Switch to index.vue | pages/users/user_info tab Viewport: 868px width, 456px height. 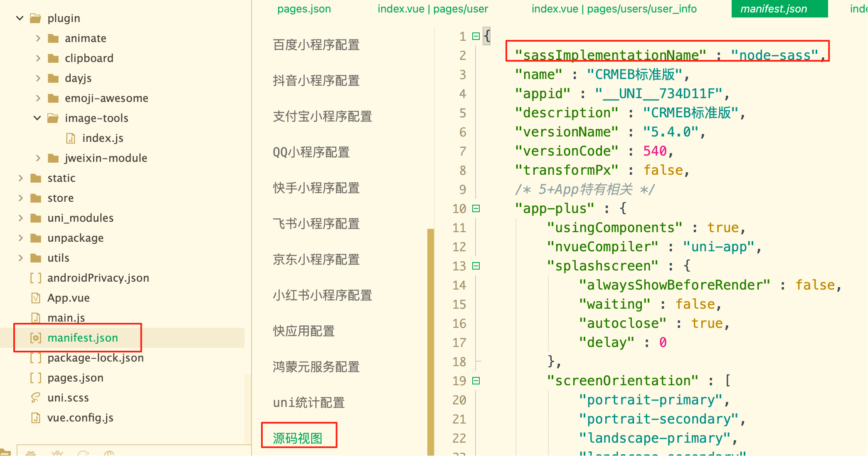click(x=614, y=9)
